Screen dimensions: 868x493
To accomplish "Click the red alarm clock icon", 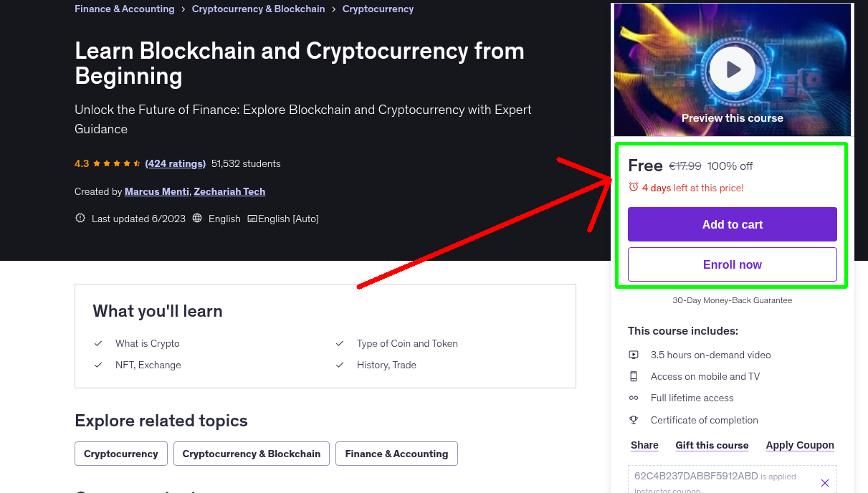I will pos(633,186).
